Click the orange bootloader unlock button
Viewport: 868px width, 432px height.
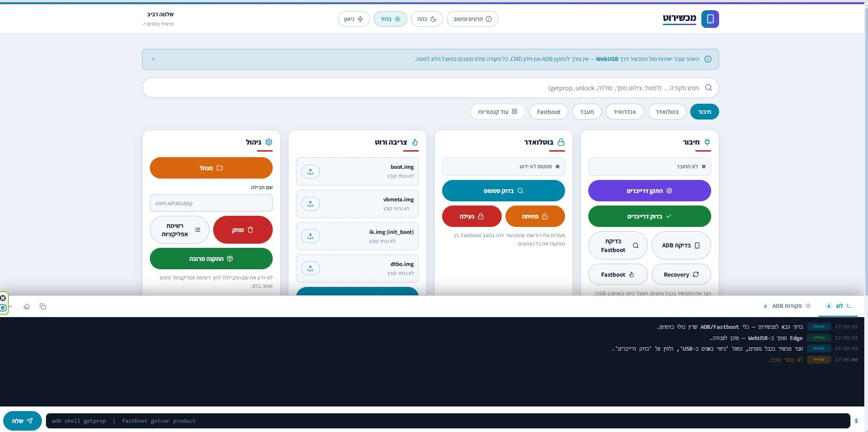click(535, 216)
